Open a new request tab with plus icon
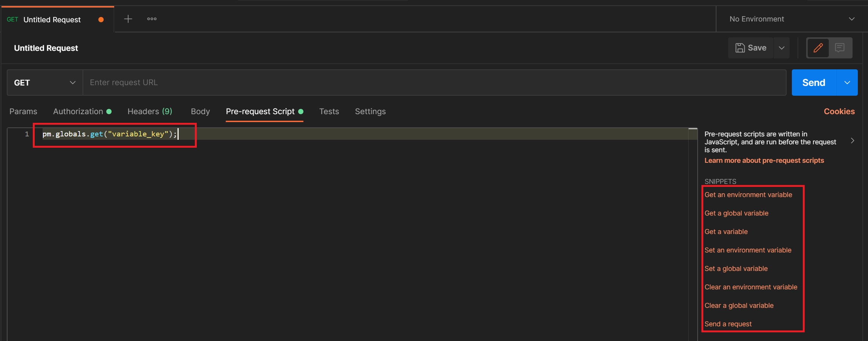868x341 pixels. 128,19
